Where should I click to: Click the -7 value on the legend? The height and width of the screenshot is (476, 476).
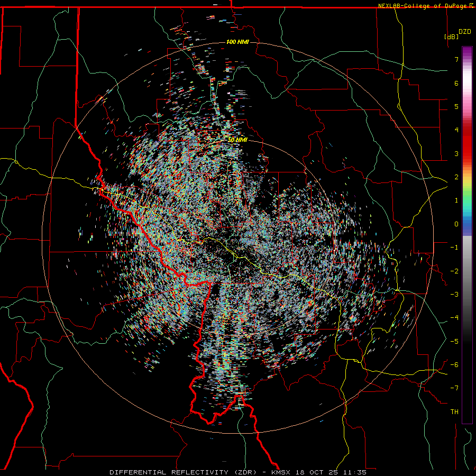[x=454, y=388]
